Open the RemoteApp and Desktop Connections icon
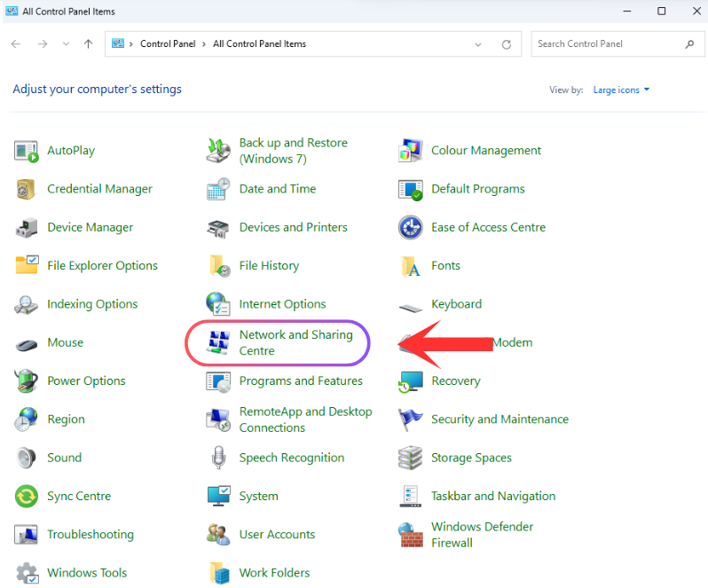This screenshot has width=708, height=588. pos(218,419)
